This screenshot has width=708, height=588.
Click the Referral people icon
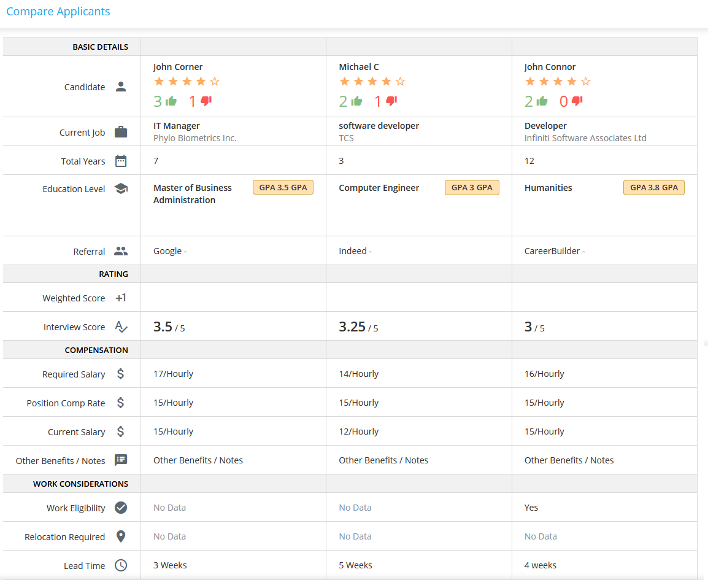pyautogui.click(x=121, y=251)
